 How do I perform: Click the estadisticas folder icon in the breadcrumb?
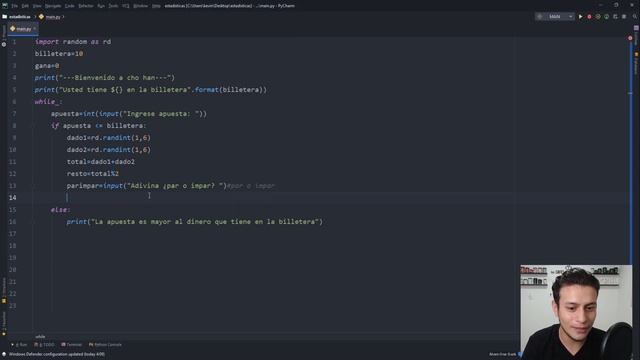point(4,17)
